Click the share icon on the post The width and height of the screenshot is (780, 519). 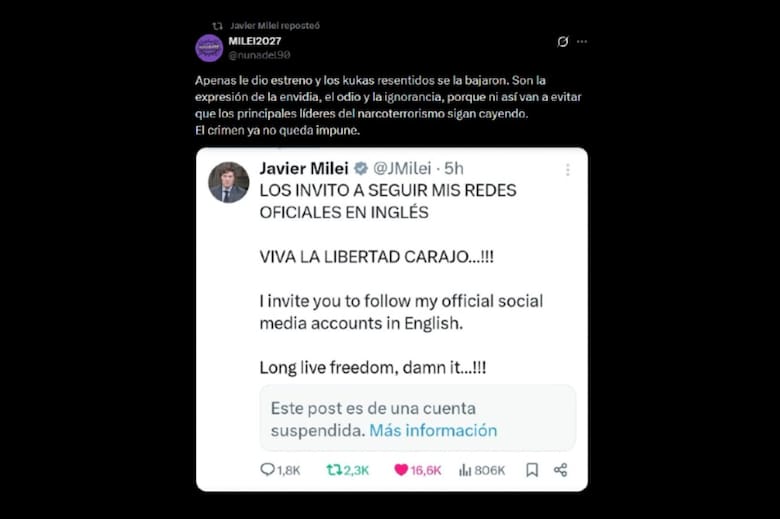coord(560,469)
